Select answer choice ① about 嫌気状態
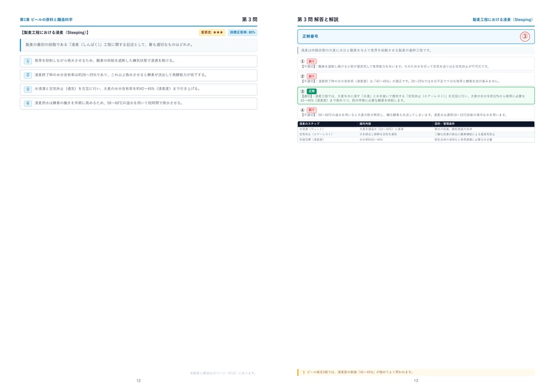Viewport: 555px width, 392px height. (x=138, y=61)
